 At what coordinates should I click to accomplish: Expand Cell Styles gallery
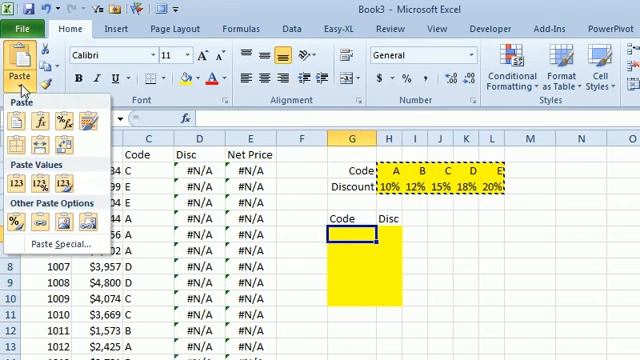[x=600, y=67]
